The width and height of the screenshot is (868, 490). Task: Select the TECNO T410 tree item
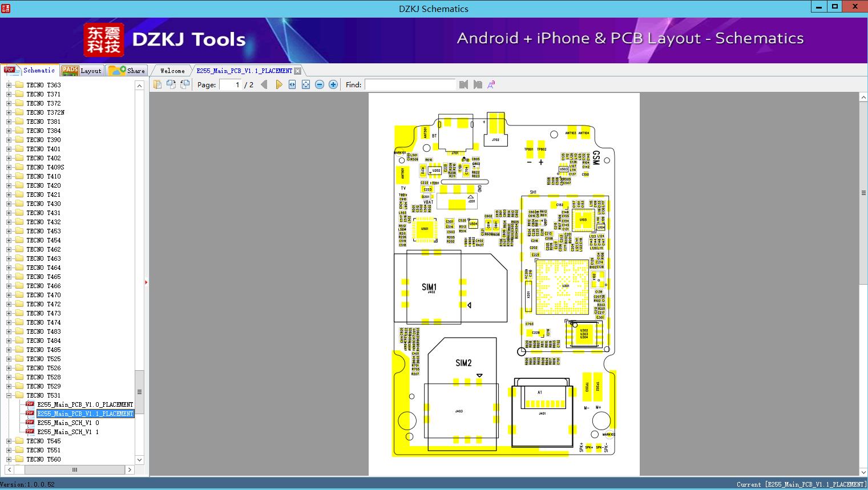click(x=43, y=176)
